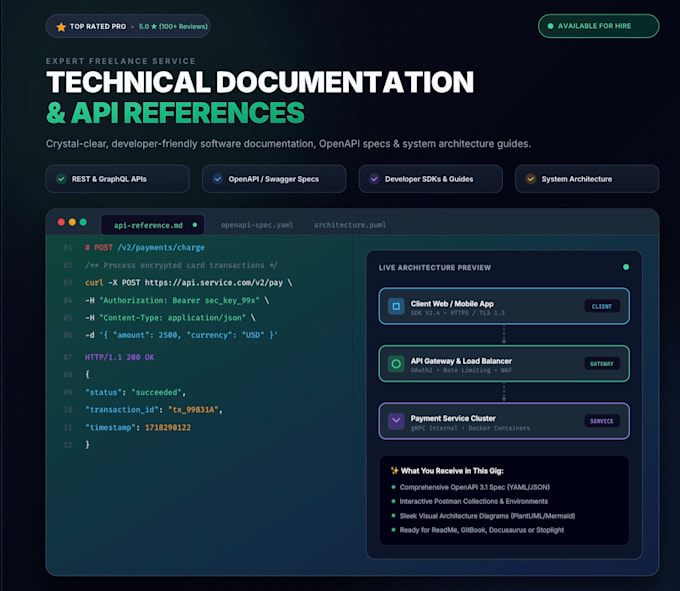680x591 pixels.
Task: Click the 5.0 star rating reviews text
Action: 173,26
